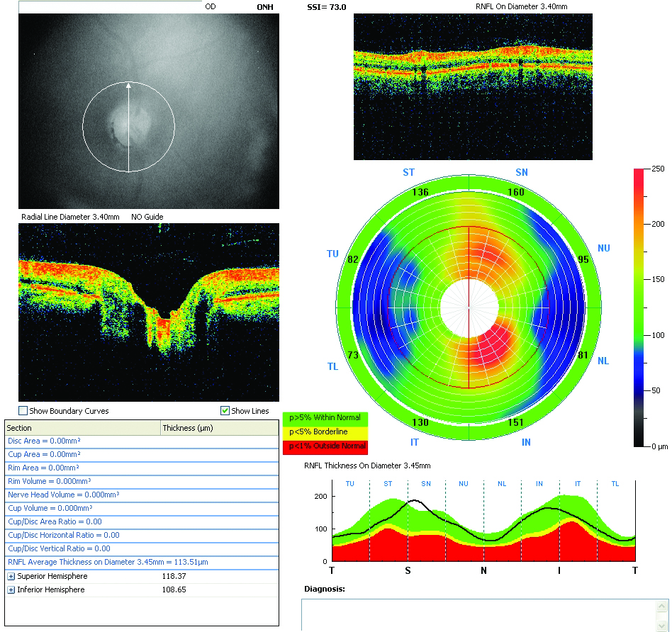Click the optic disc fundus image
Viewport: 672px width, 632px height.
coord(149,111)
